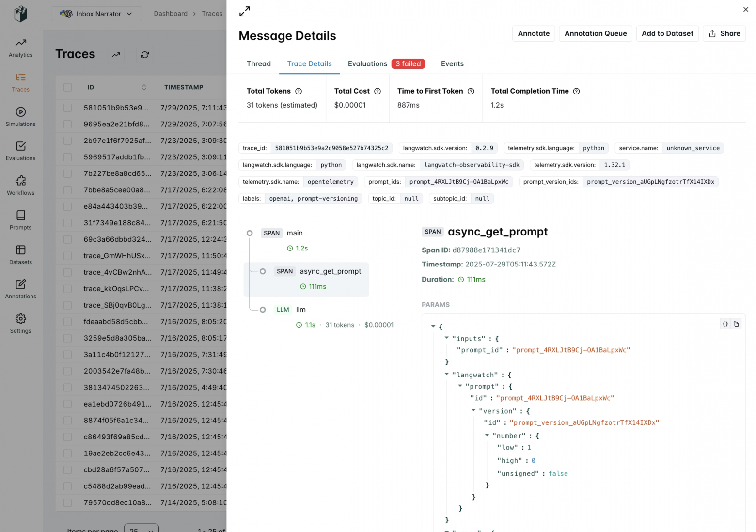Viewport: 756px width, 532px height.
Task: Collapse the "langwatch" JSON node
Action: click(447, 374)
